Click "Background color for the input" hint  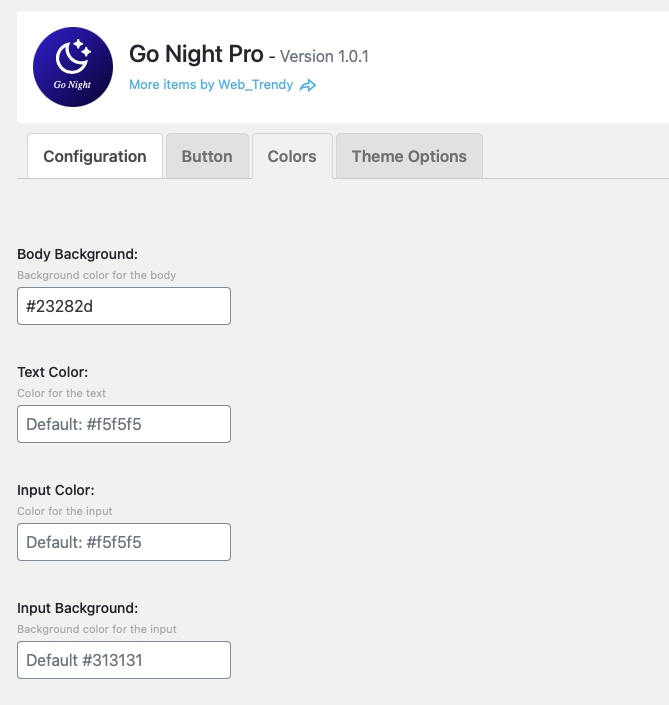[96, 629]
